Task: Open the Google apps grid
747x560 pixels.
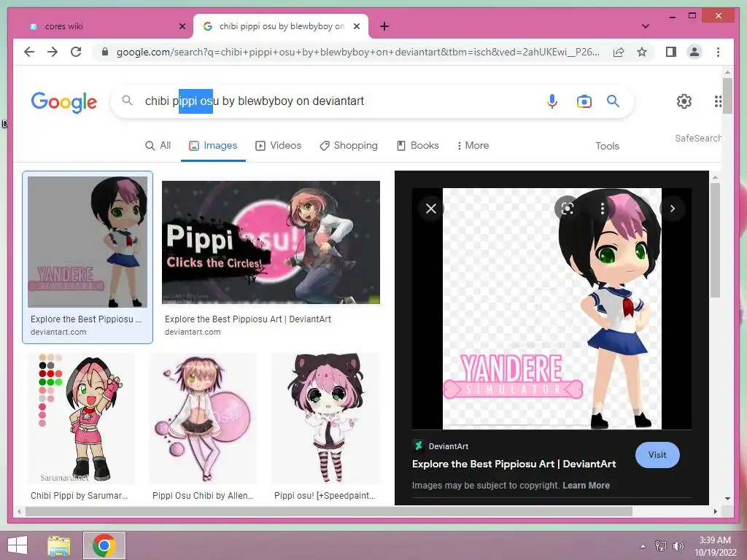Action: (718, 101)
